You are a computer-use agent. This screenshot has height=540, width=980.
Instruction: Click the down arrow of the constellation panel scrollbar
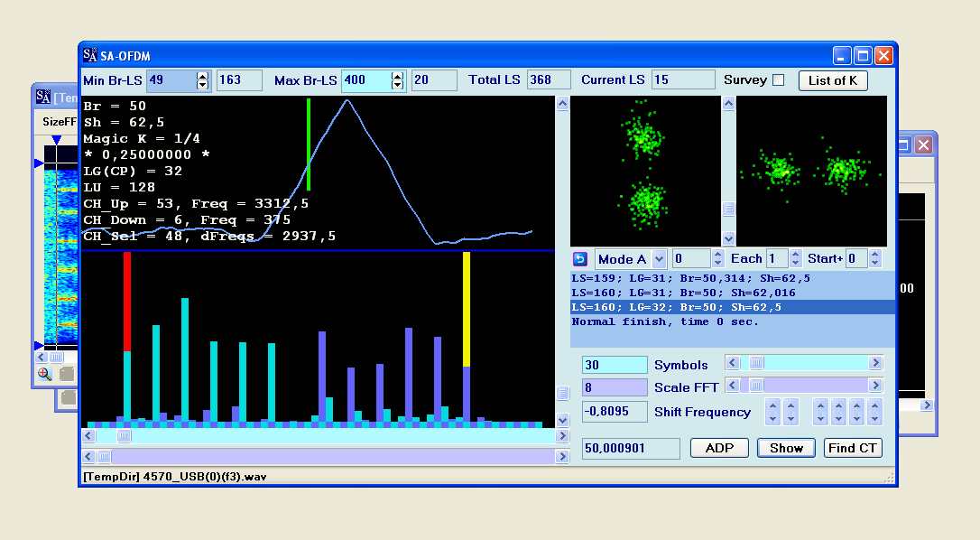coord(729,238)
